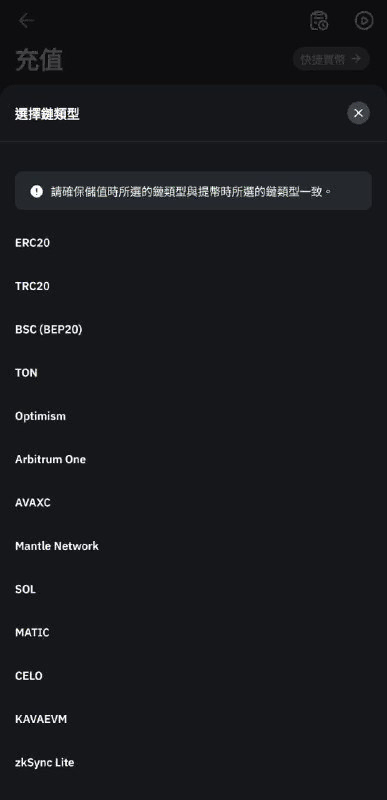
Task: Select MATIC chain type
Action: 193,633
